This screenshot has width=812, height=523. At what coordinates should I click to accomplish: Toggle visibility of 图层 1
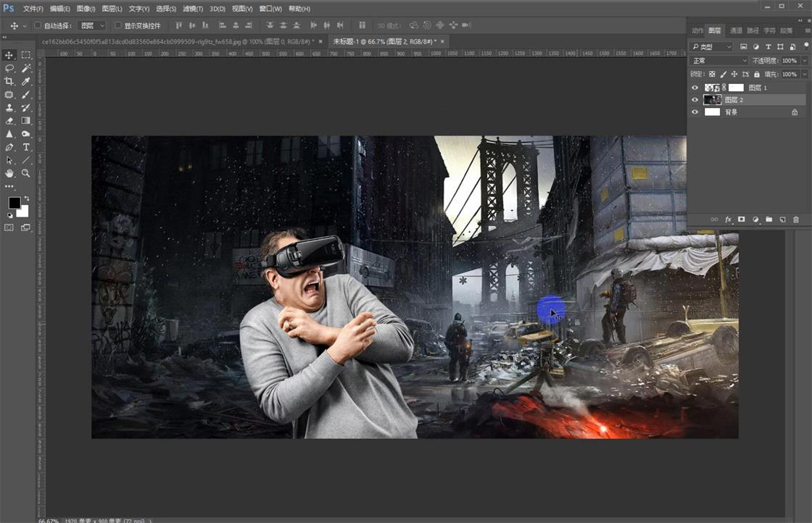[x=695, y=88]
